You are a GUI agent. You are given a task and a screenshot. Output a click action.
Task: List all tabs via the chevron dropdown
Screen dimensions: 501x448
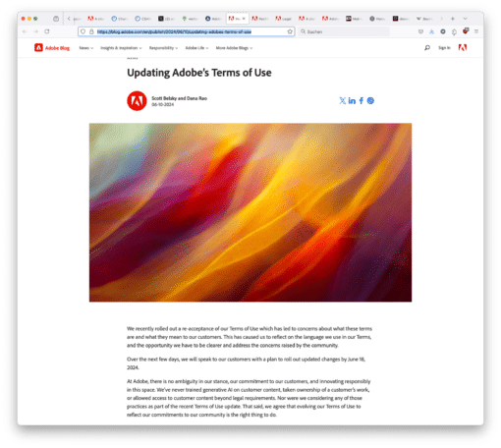(465, 19)
